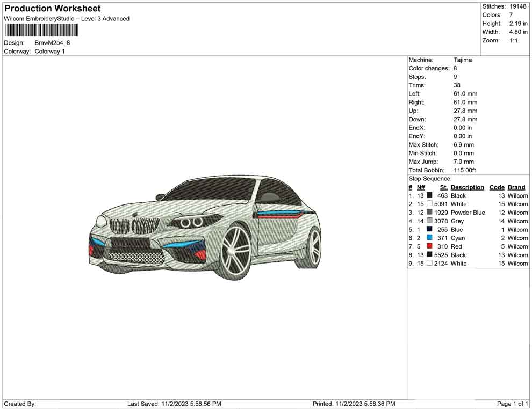Click the EndY value 0.00 in
This screenshot has height=409, width=532.
click(463, 136)
